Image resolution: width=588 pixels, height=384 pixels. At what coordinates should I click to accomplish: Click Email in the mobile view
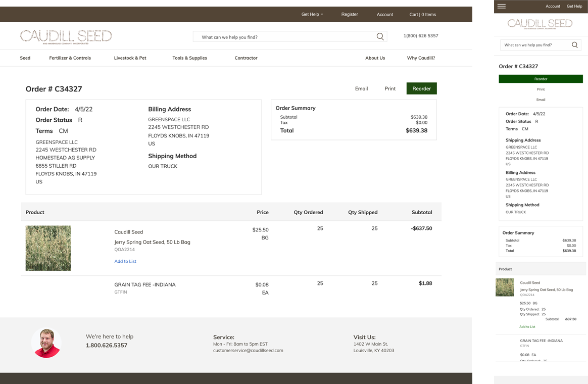tap(541, 100)
